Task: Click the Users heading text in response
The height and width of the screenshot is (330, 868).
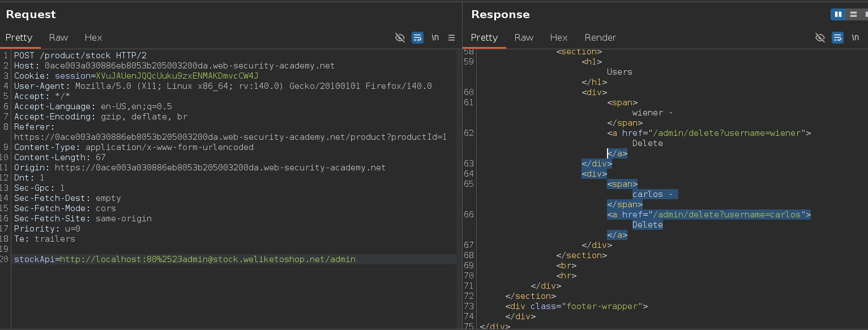Action: point(619,72)
